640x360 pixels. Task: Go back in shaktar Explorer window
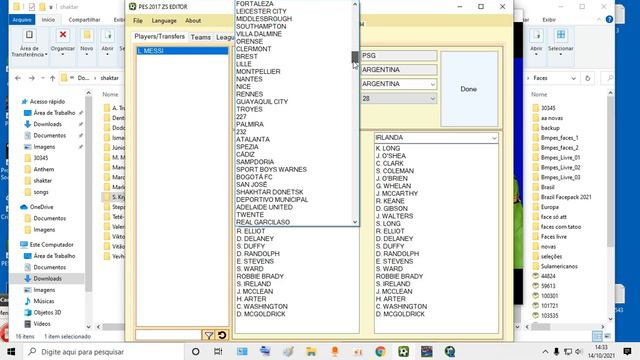point(18,78)
